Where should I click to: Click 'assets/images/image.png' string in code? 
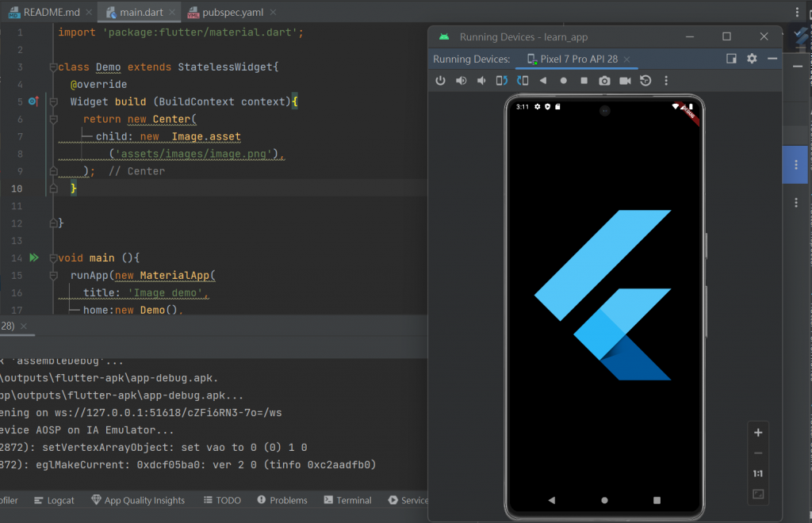click(x=193, y=155)
